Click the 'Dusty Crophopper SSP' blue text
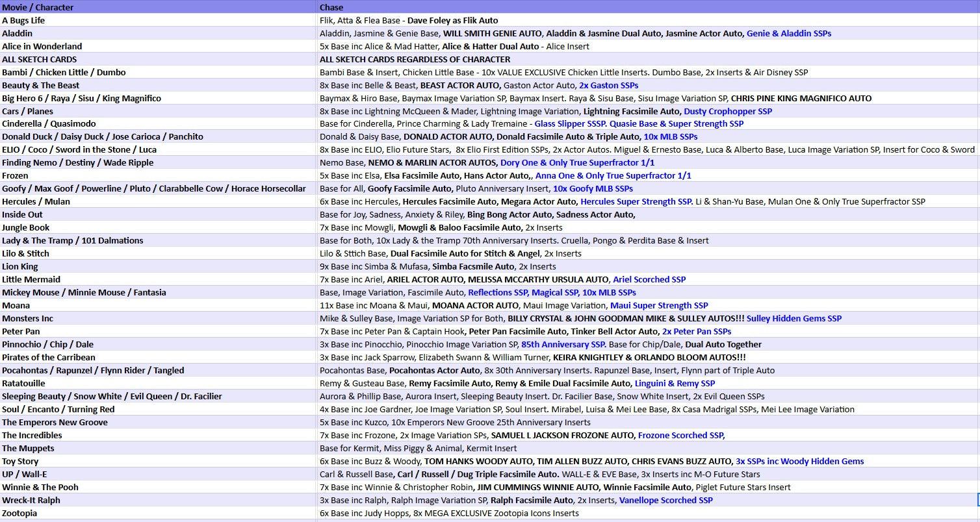This screenshot has width=980, height=522. coord(728,111)
